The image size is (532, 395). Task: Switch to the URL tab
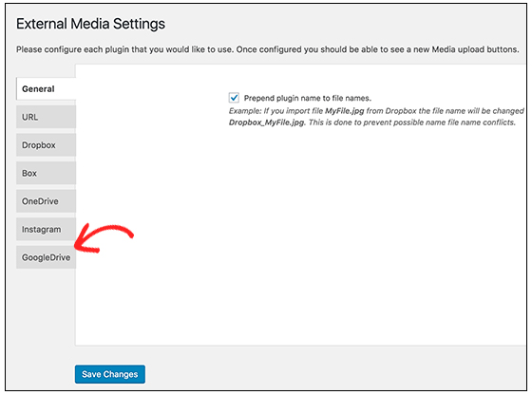point(46,117)
